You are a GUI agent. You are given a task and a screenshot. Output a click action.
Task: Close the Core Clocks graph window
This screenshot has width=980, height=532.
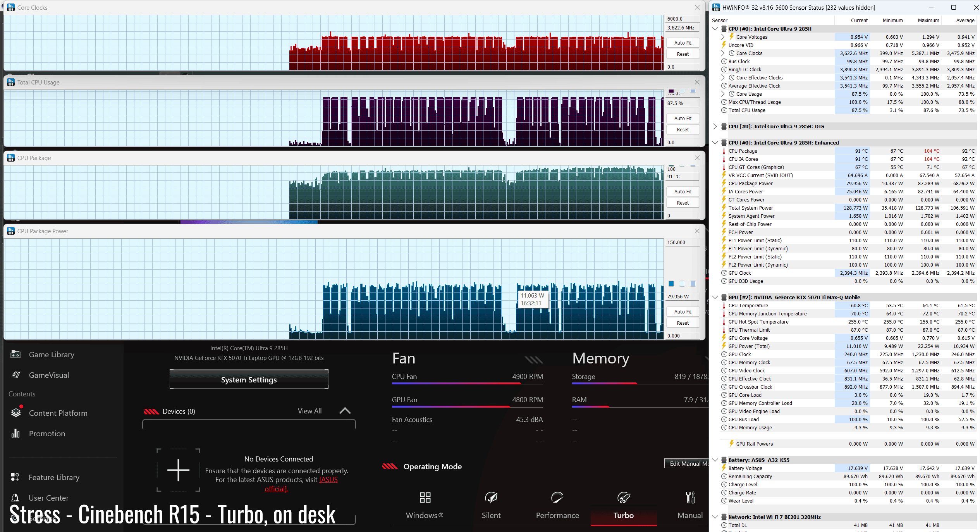tap(697, 7)
